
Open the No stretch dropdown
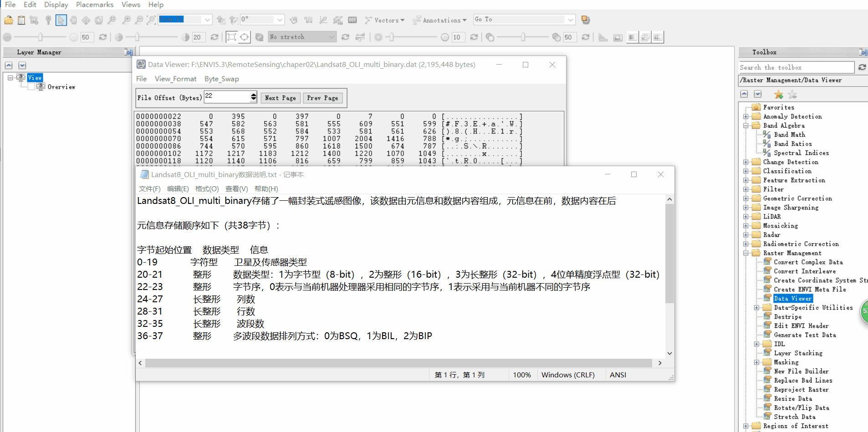pyautogui.click(x=332, y=37)
